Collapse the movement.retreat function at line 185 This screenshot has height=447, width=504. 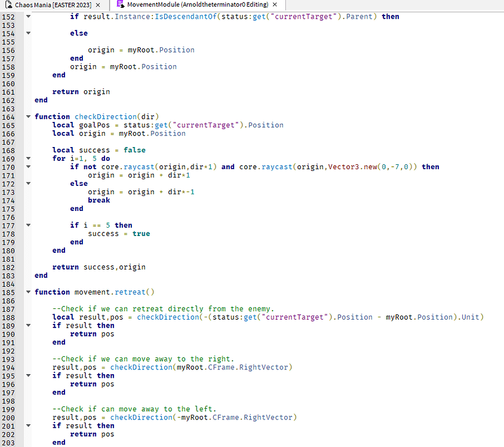pyautogui.click(x=27, y=292)
